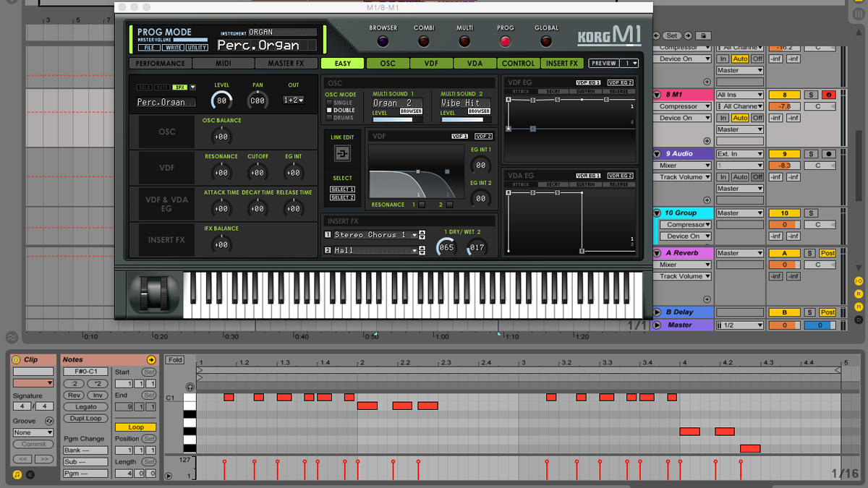The height and width of the screenshot is (488, 868).
Task: Click the Groove hot-swap icon
Action: tap(49, 421)
